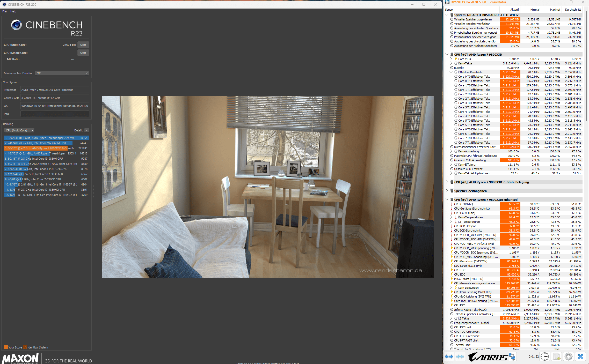Click the Cinebench sphere logo
The height and width of the screenshot is (364, 589).
[x=16, y=25]
